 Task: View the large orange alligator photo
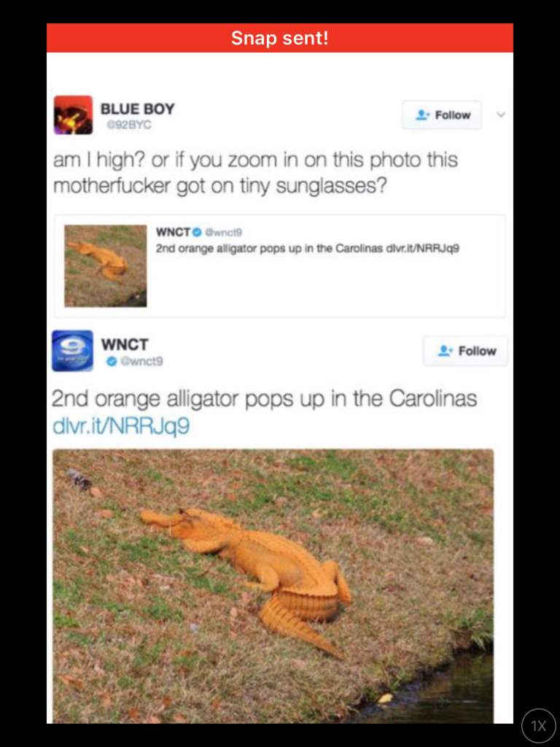point(273,586)
